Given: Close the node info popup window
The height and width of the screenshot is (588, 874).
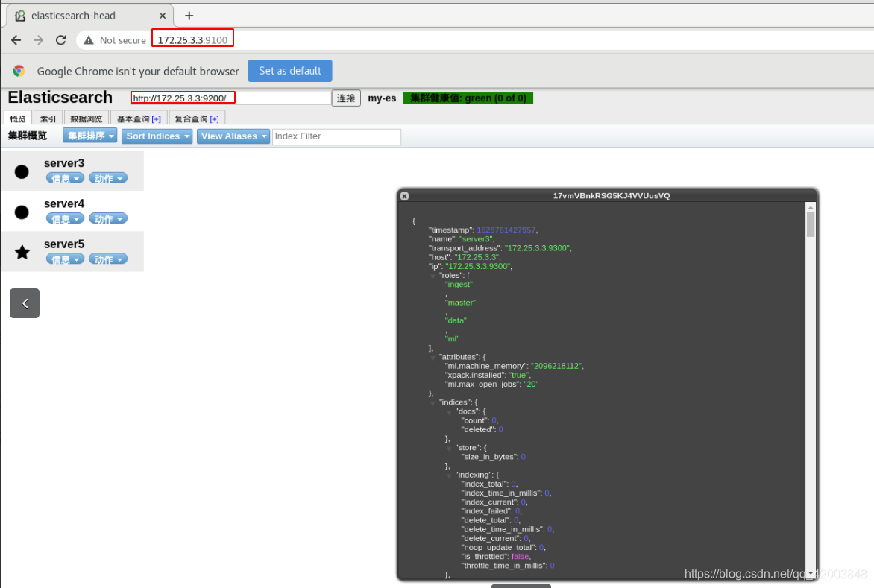Looking at the screenshot, I should 405,196.
